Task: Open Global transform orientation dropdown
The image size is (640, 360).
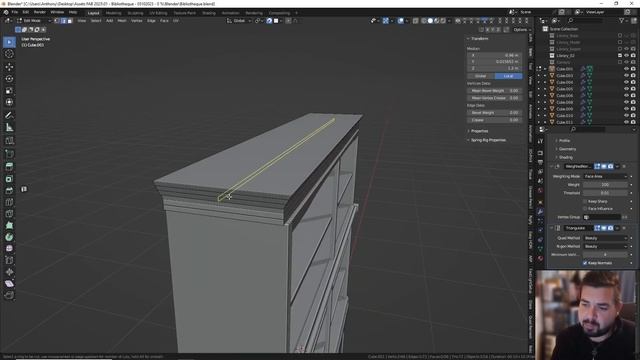Action: pyautogui.click(x=239, y=20)
